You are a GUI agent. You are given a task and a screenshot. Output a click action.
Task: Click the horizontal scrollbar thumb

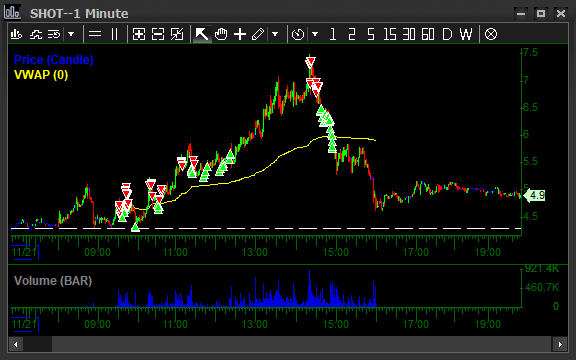click(37, 344)
